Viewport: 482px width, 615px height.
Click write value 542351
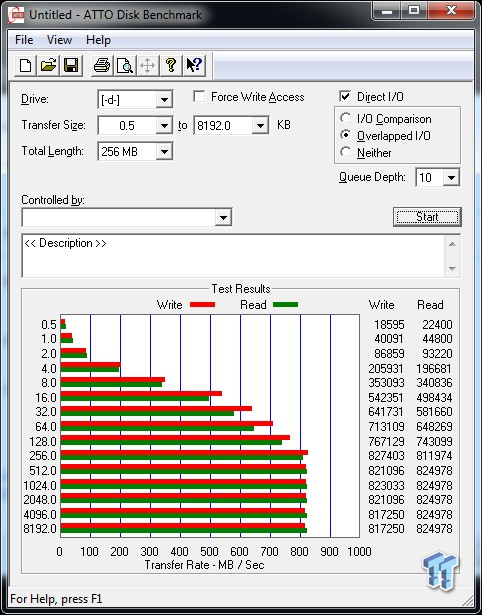(x=386, y=398)
